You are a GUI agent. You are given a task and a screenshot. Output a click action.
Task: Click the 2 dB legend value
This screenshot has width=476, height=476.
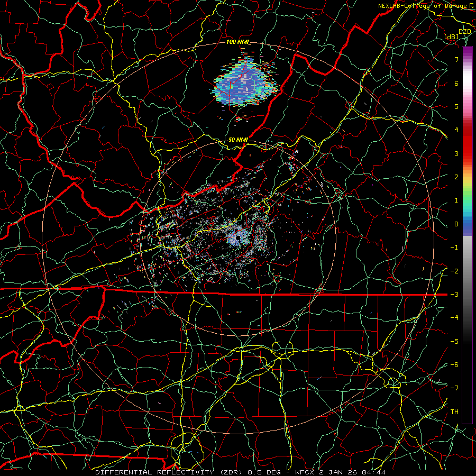click(x=456, y=177)
